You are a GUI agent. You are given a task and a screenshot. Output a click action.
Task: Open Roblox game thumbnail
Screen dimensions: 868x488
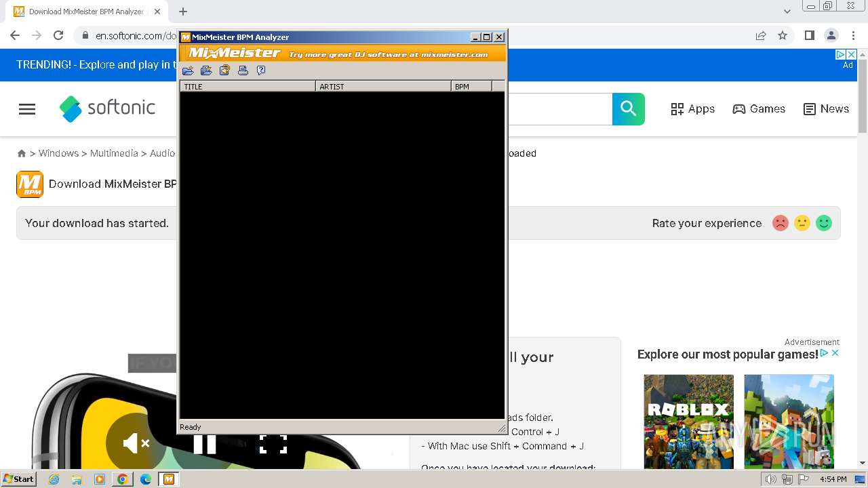(x=688, y=421)
